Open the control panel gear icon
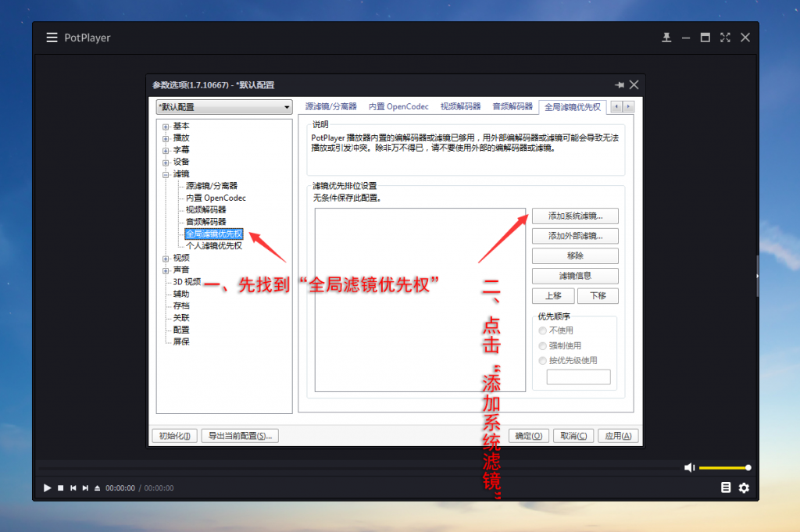 point(745,488)
